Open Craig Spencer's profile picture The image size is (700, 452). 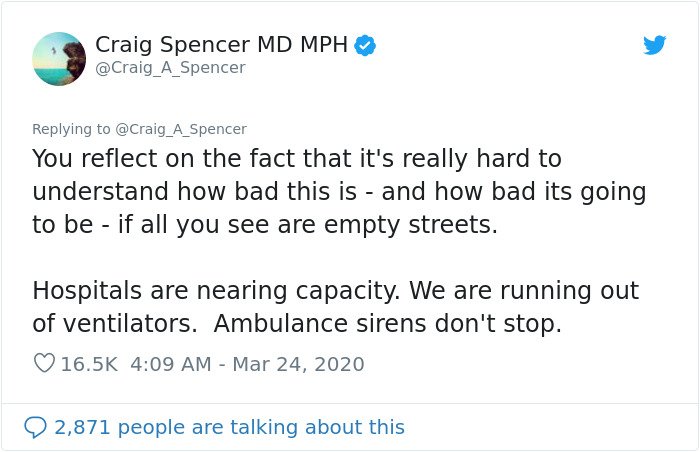coord(59,59)
